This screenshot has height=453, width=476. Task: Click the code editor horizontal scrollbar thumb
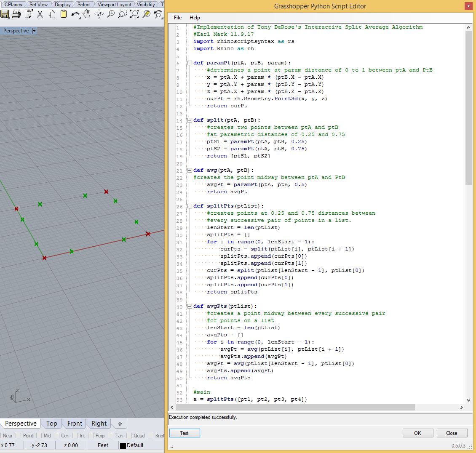pyautogui.click(x=295, y=407)
